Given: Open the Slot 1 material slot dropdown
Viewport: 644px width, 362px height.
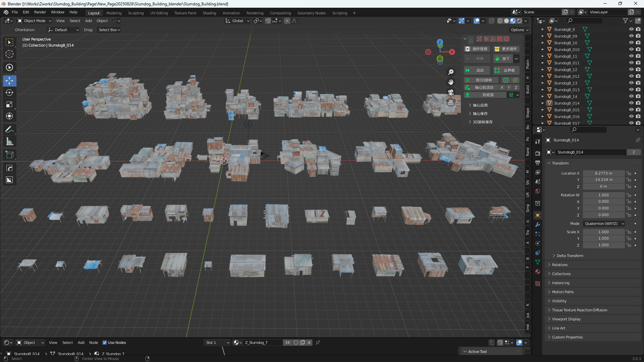Looking at the screenshot, I should click(217, 343).
